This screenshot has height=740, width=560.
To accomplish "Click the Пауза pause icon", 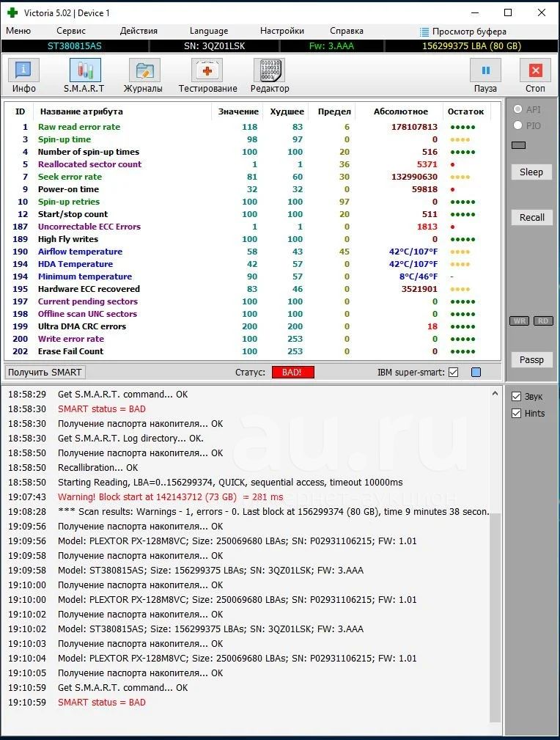I will coord(485,71).
